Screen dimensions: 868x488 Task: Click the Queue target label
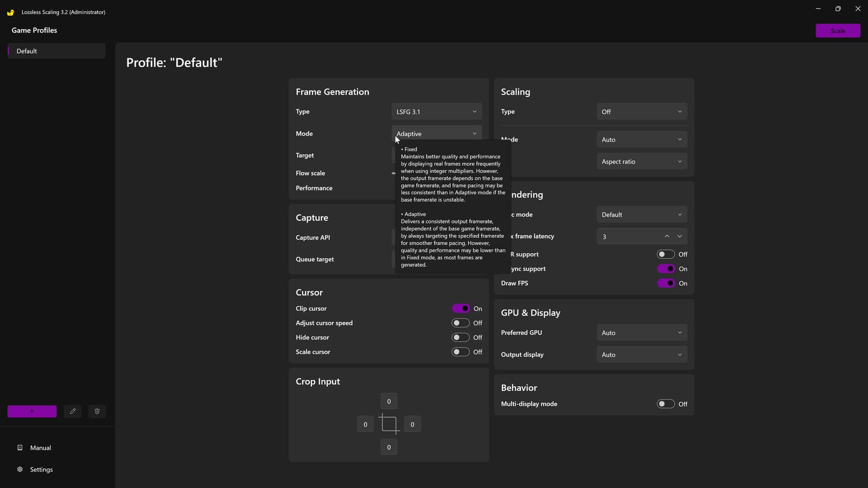pyautogui.click(x=315, y=259)
